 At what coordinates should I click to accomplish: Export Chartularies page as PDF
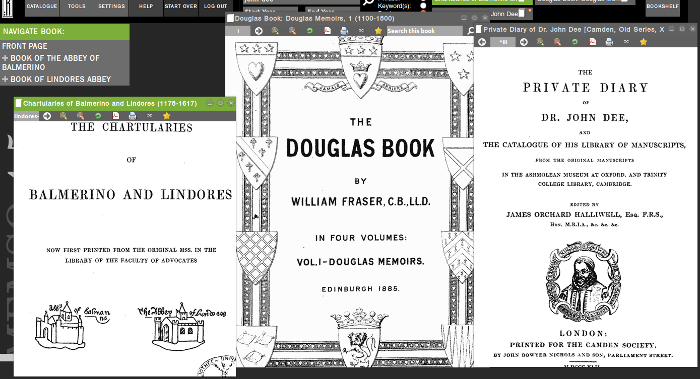point(115,116)
